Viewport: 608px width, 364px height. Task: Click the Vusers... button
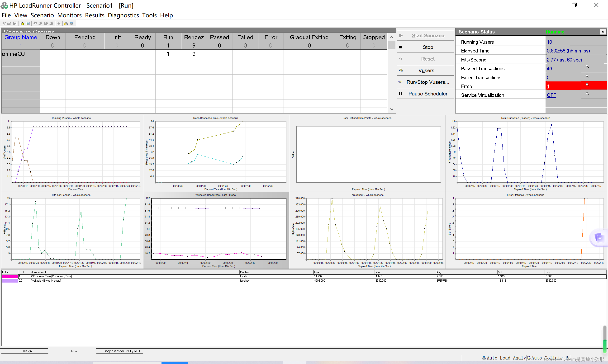coord(426,70)
